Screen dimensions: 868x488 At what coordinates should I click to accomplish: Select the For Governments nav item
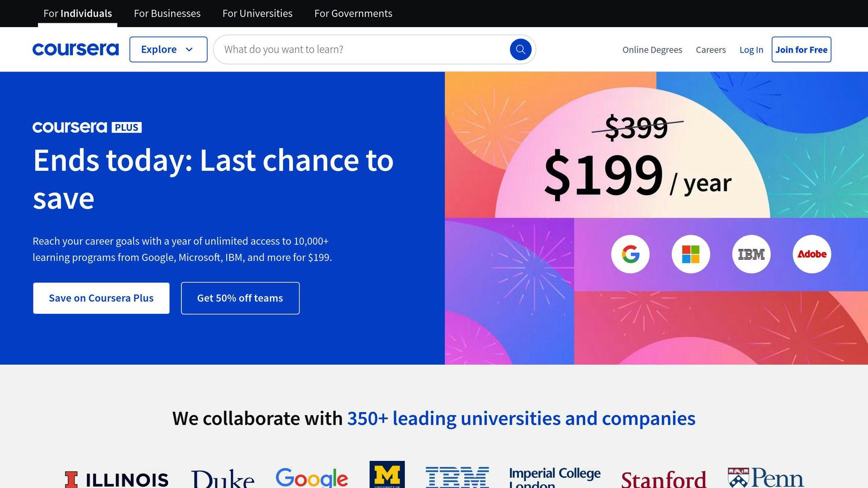click(x=353, y=13)
